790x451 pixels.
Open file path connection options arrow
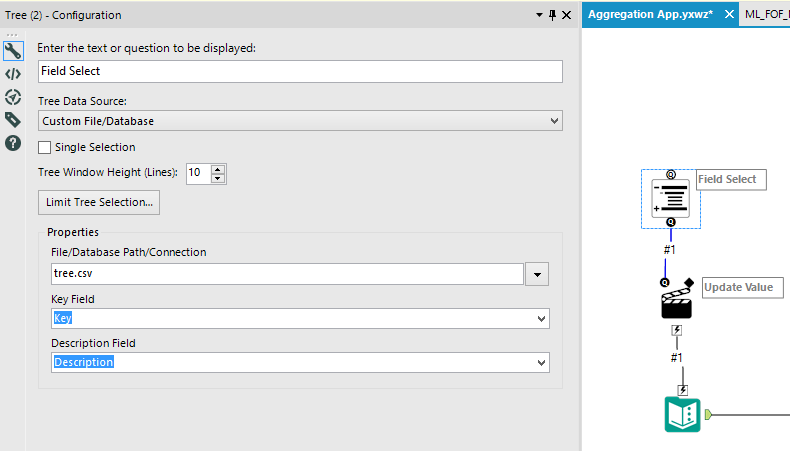click(x=539, y=274)
